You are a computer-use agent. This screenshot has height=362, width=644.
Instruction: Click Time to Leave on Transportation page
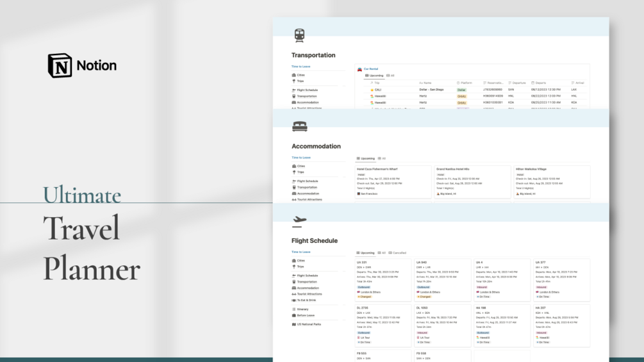coord(301,67)
